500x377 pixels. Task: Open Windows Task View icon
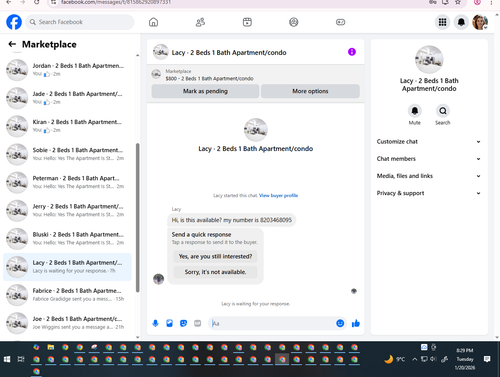[x=21, y=359]
